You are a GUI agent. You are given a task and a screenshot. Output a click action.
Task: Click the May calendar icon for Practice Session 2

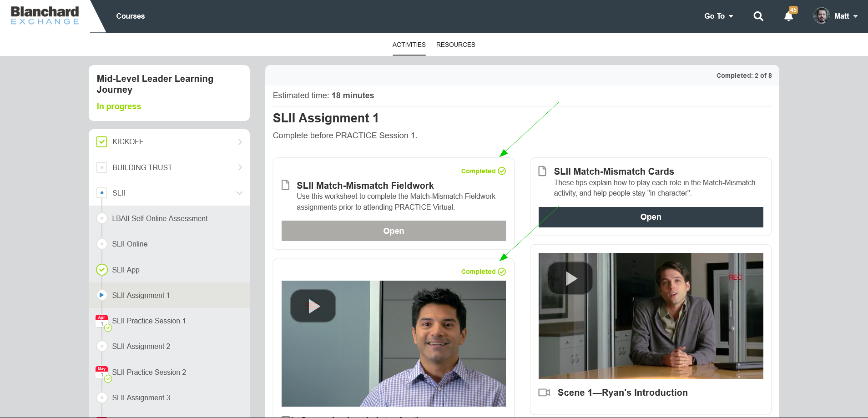(101, 372)
